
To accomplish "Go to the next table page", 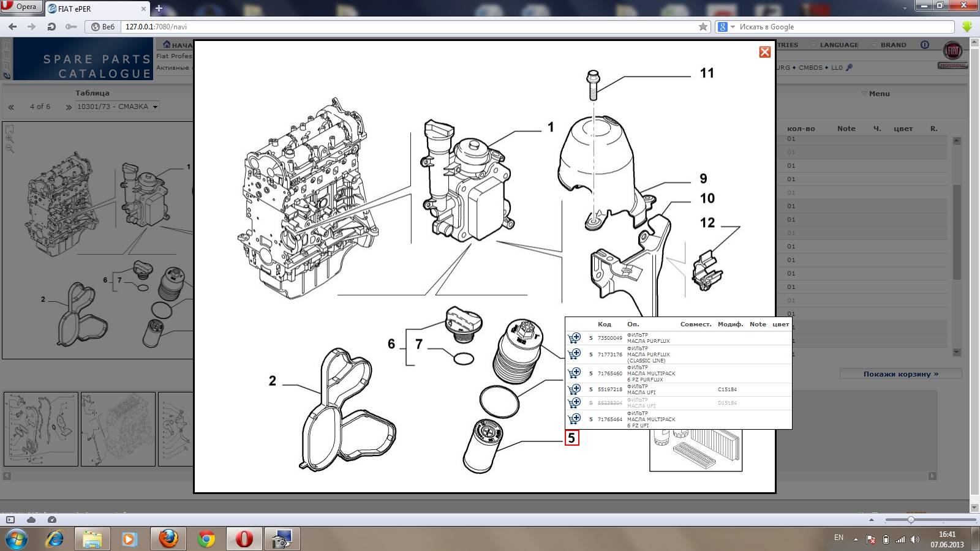I will pos(69,107).
